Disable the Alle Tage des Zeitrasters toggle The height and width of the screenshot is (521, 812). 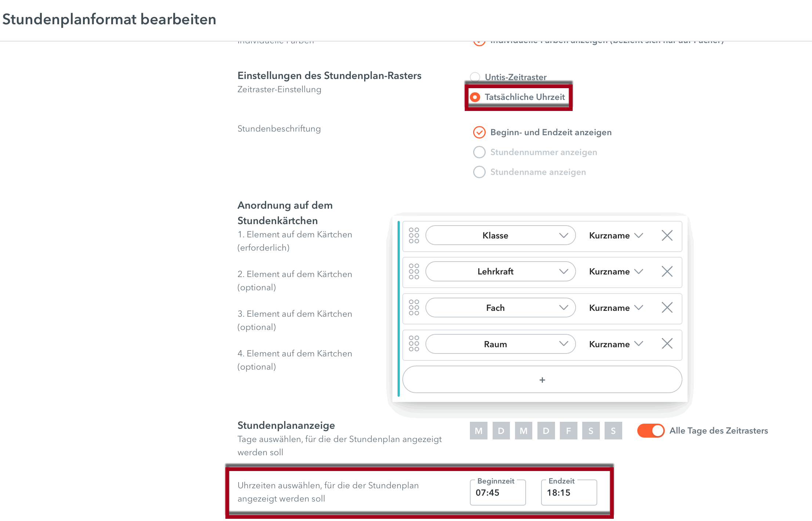(x=650, y=430)
